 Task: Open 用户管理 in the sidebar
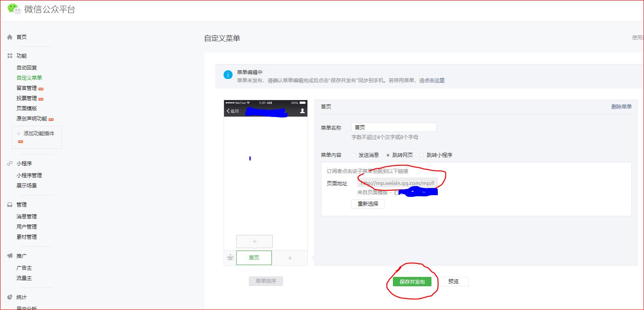[x=27, y=227]
